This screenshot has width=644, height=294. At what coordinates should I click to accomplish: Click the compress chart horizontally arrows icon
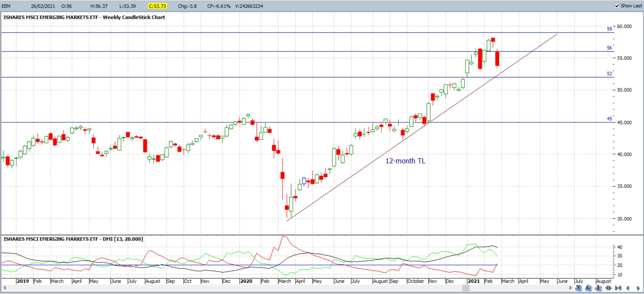click(x=618, y=288)
